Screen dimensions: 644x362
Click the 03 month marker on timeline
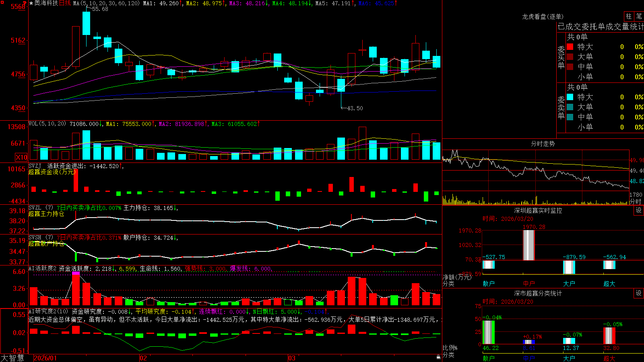292,358
